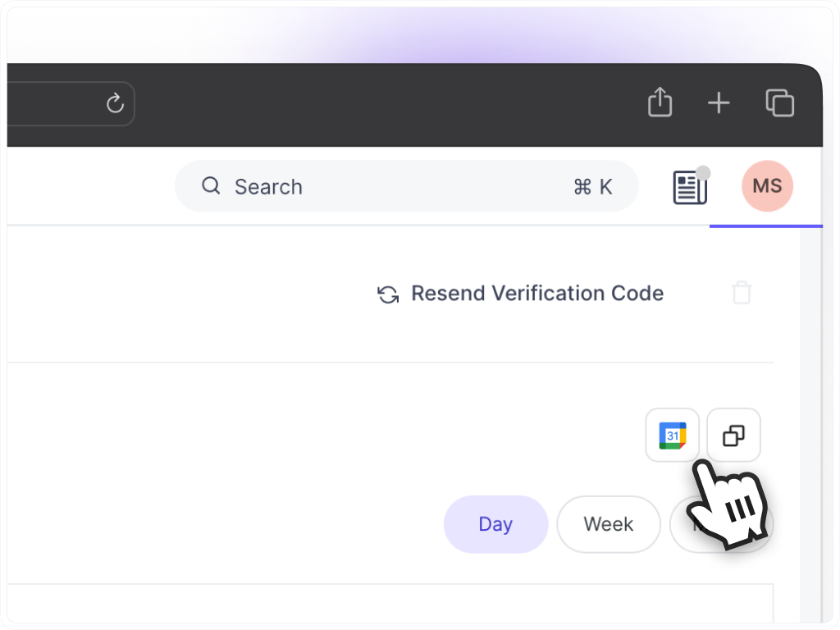Open the browser share sheet icon
This screenshot has height=630, width=840.
[x=660, y=102]
